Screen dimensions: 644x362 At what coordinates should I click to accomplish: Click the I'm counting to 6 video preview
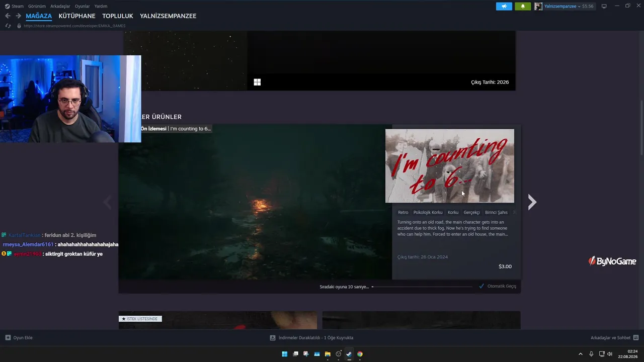click(x=255, y=202)
